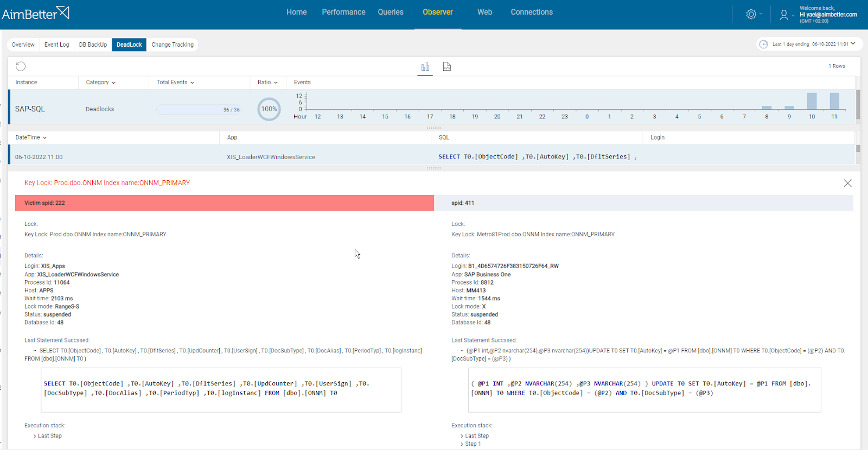The height and width of the screenshot is (461, 868).
Task: Click the Deadlocks category cell
Action: coord(100,109)
